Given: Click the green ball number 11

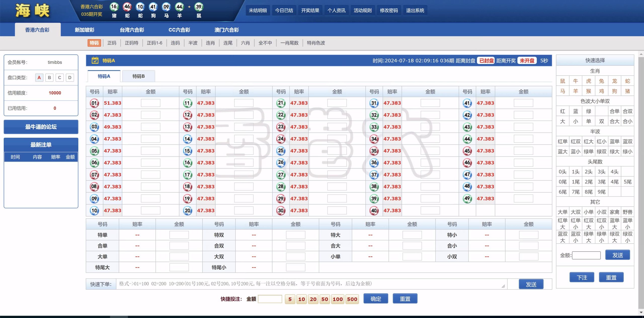Looking at the screenshot, I should (187, 103).
